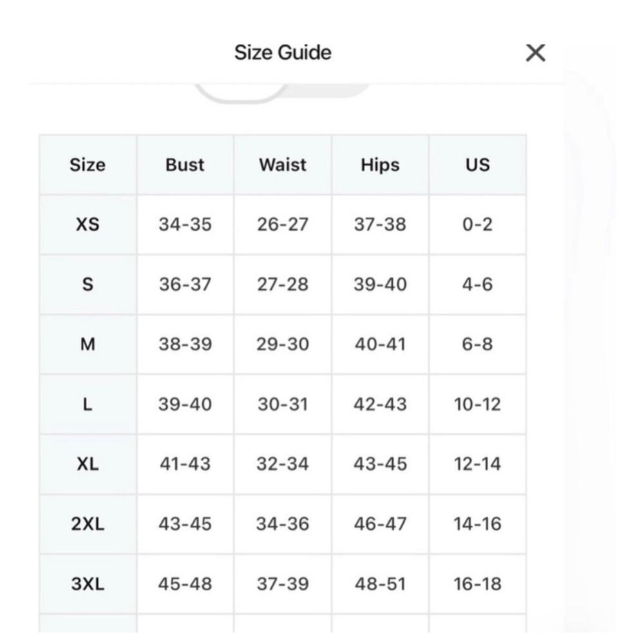Toggle the unit switch under Size Guide
This screenshot has height=644, width=644.
click(x=282, y=93)
